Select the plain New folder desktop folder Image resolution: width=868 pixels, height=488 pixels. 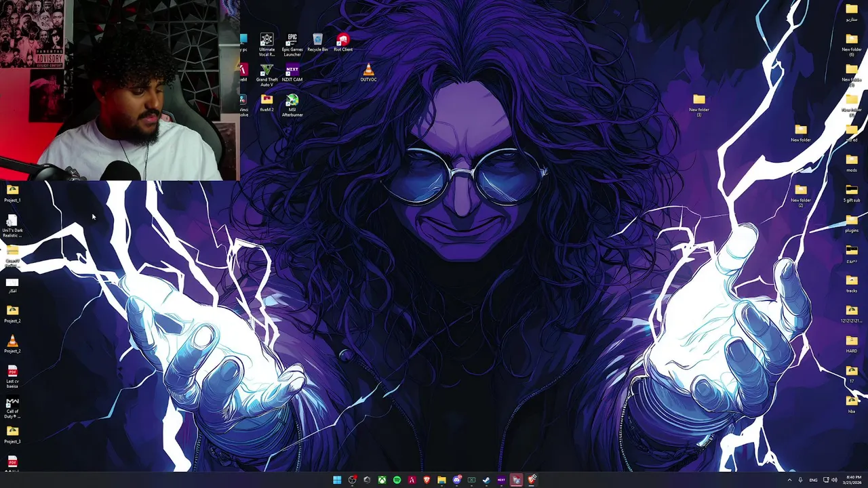tap(801, 134)
